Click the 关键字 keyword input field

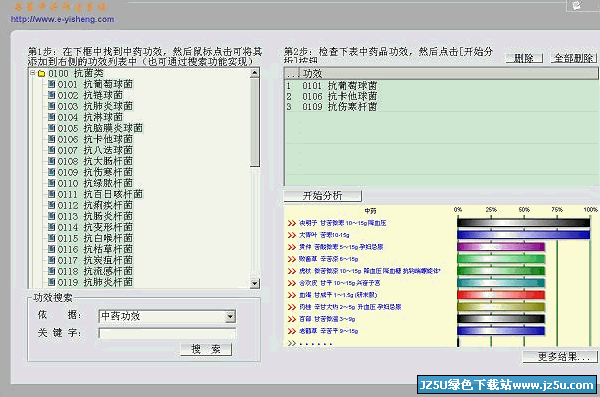click(167, 333)
